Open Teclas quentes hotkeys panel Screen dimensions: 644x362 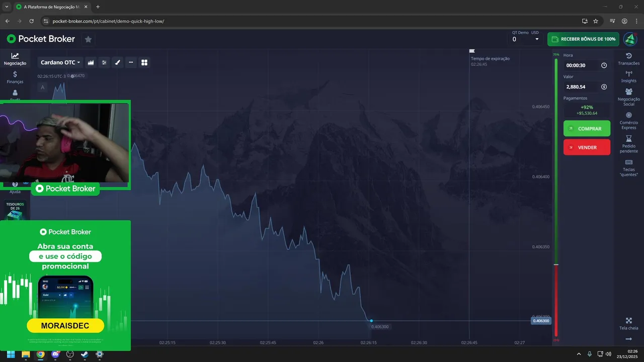pos(628,168)
